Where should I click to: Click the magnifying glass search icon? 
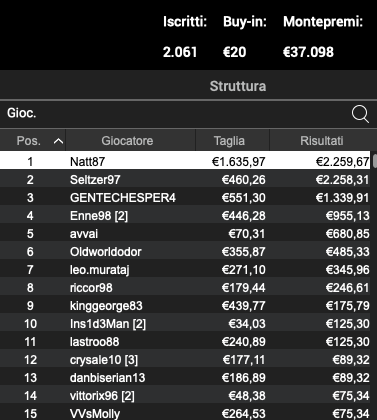[x=360, y=114]
